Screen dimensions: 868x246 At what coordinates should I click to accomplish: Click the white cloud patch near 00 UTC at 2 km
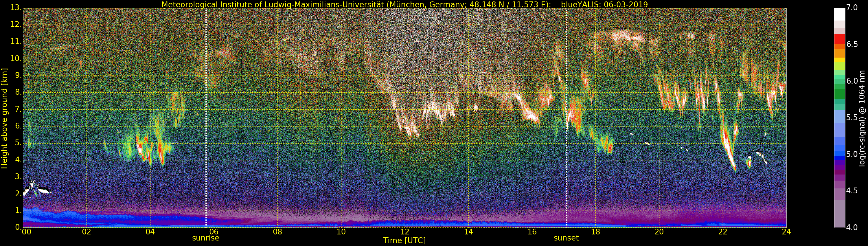[x=34, y=189]
